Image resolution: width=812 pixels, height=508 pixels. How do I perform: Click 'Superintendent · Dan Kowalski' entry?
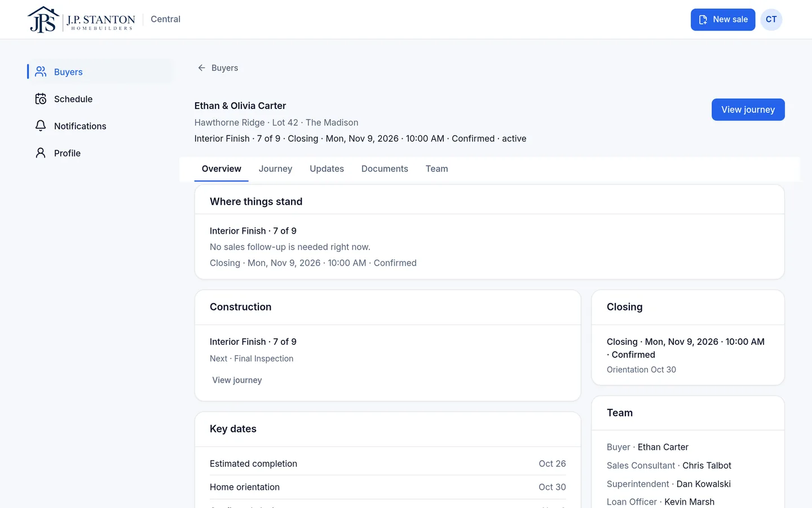pyautogui.click(x=669, y=484)
